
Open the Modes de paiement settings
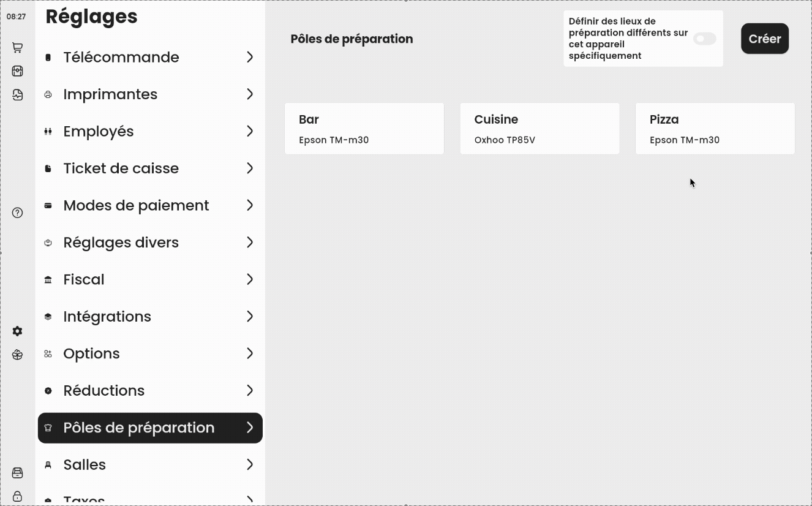point(150,205)
